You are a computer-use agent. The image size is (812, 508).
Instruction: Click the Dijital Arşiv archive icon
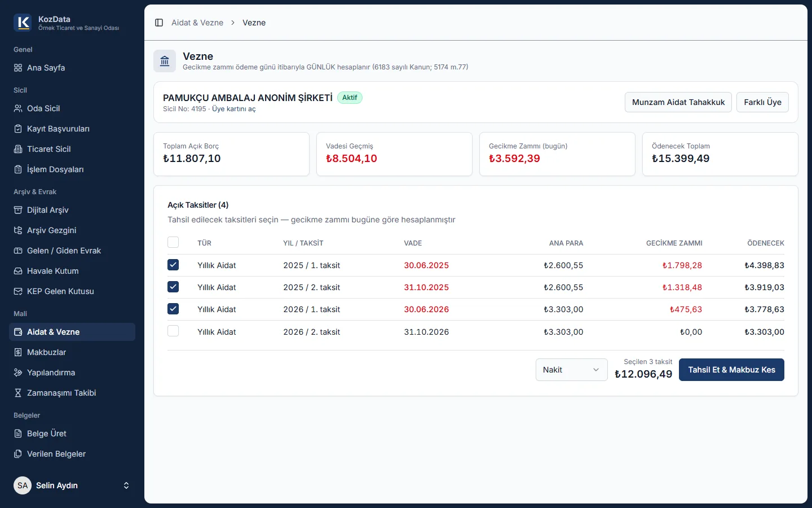pyautogui.click(x=18, y=210)
